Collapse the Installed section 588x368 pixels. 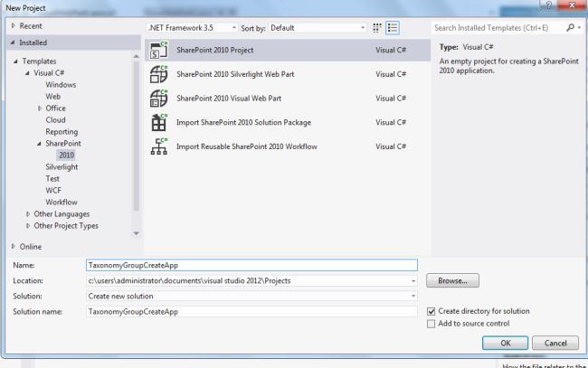pyautogui.click(x=13, y=42)
